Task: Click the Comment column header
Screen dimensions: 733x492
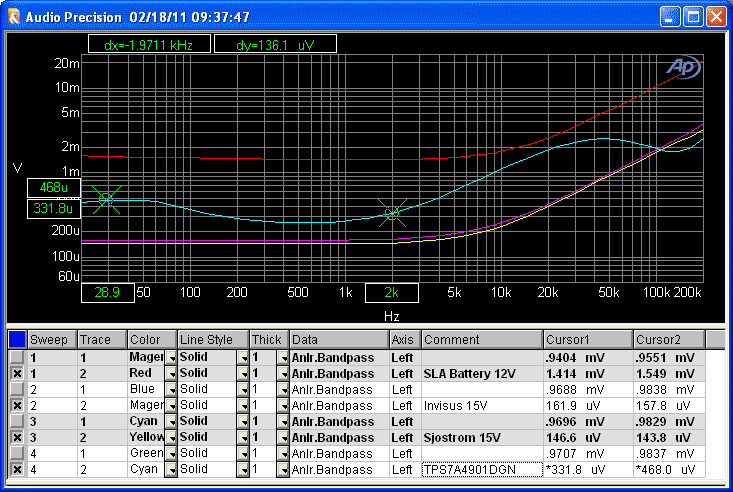Action: (482, 340)
